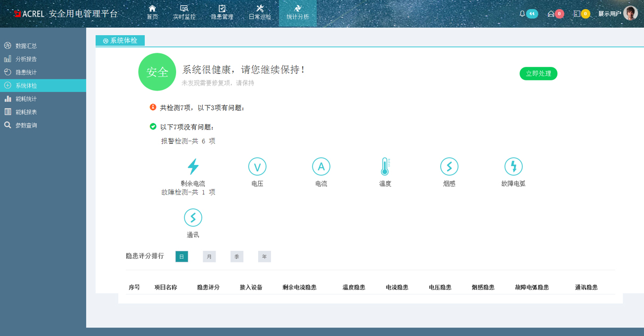Switch ranking to 月 monthly view

tap(209, 256)
